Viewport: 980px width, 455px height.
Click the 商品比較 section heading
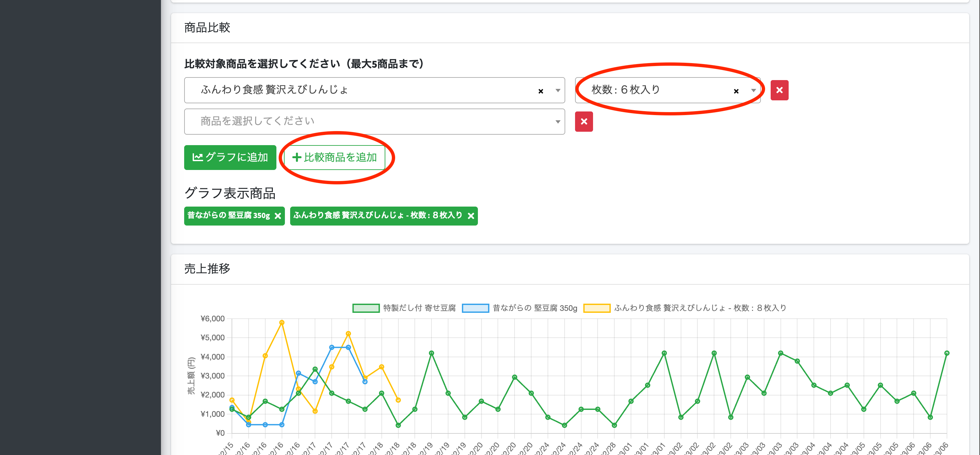pyautogui.click(x=207, y=28)
